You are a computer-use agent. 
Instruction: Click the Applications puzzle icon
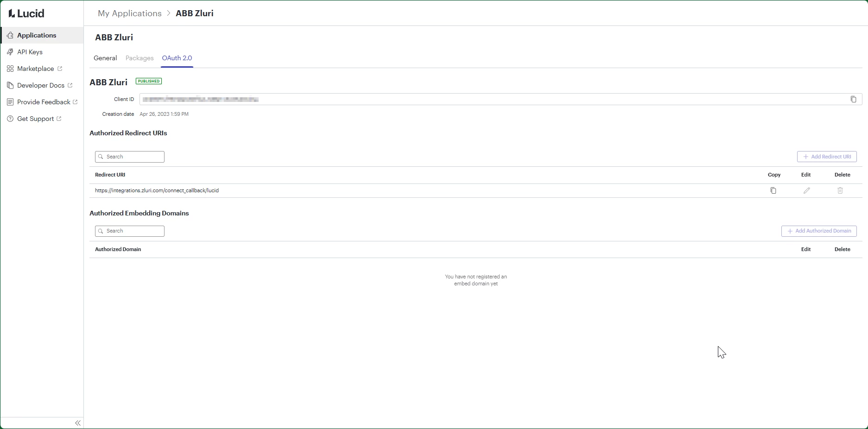click(10, 35)
